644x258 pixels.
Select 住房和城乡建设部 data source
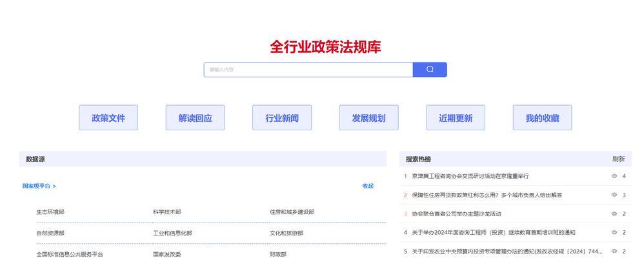point(292,212)
